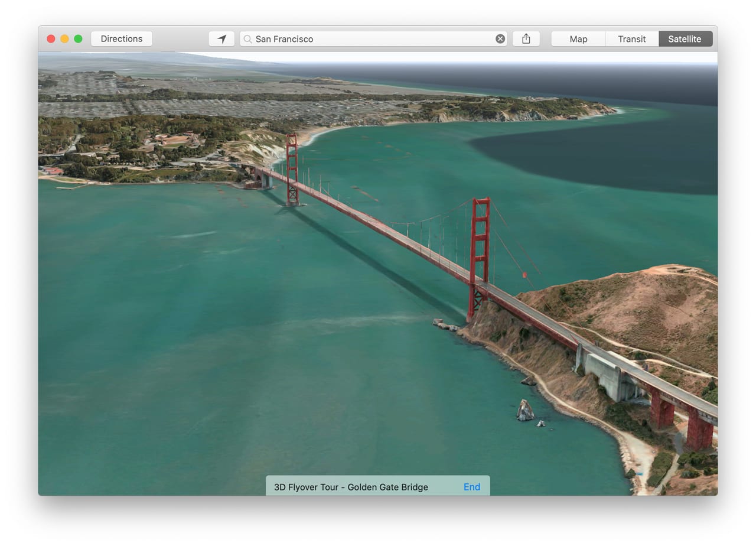End the 3D Flyover Tour
The height and width of the screenshot is (546, 756).
472,487
